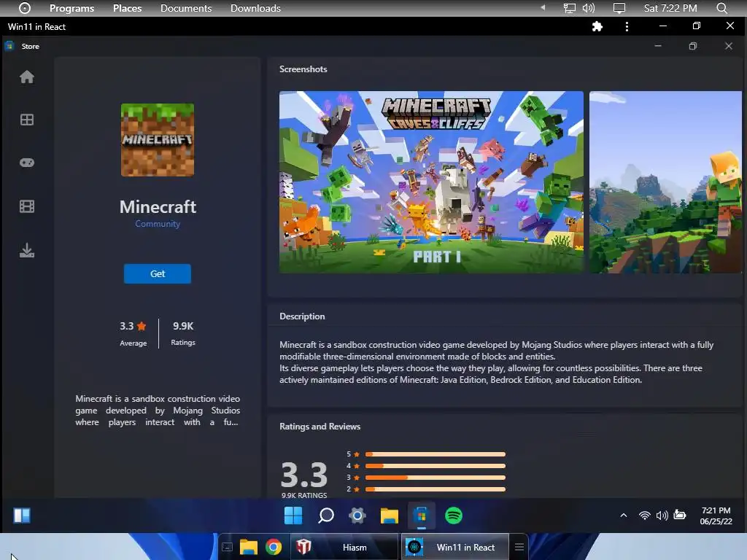Open the 7:21 PM clock and date
The height and width of the screenshot is (560, 747).
[x=716, y=516]
